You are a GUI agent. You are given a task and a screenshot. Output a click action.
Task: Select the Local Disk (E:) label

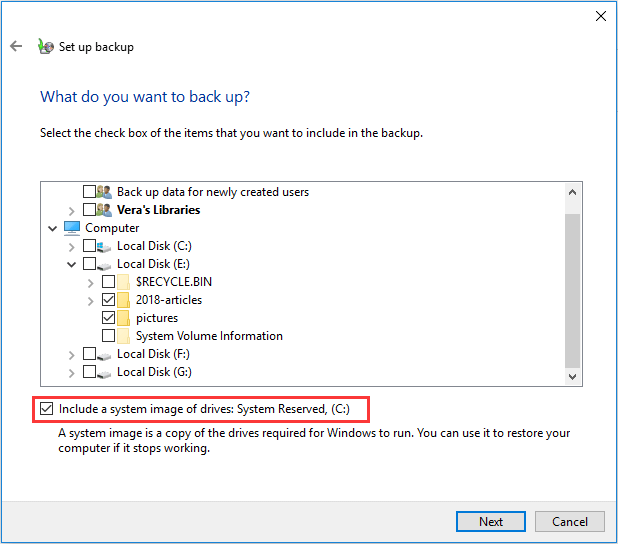153,264
